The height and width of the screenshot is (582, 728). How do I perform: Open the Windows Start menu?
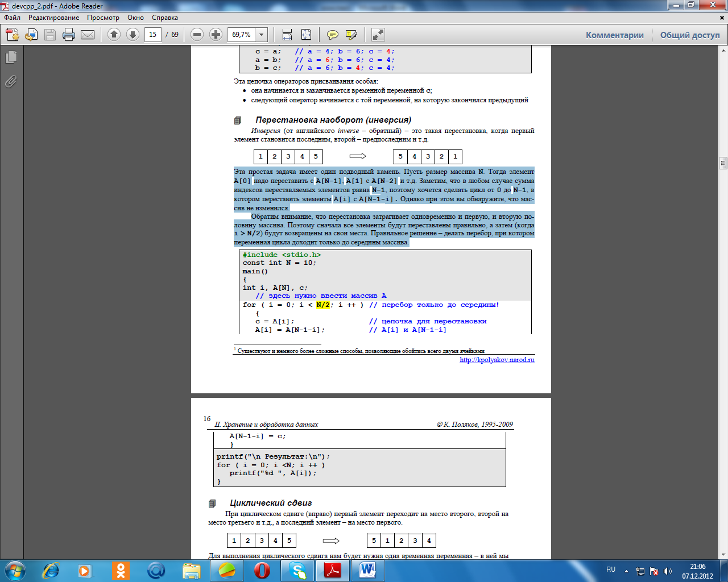click(x=15, y=570)
